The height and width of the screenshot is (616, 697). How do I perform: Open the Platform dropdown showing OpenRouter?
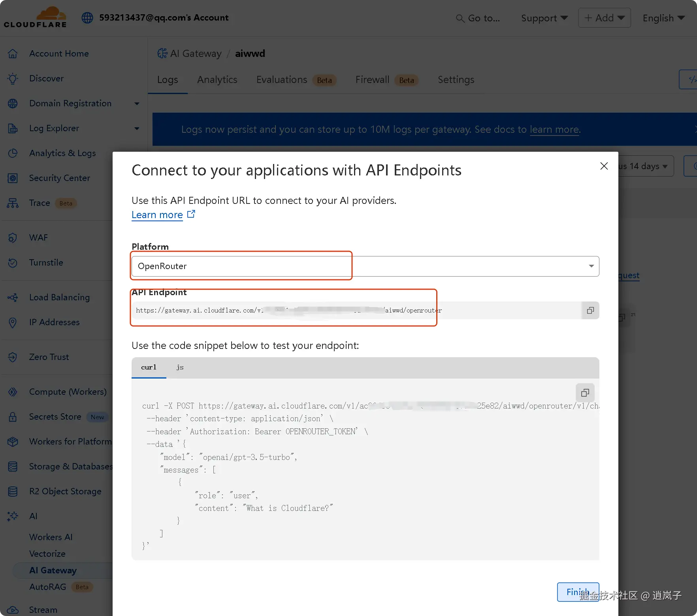[x=365, y=266]
